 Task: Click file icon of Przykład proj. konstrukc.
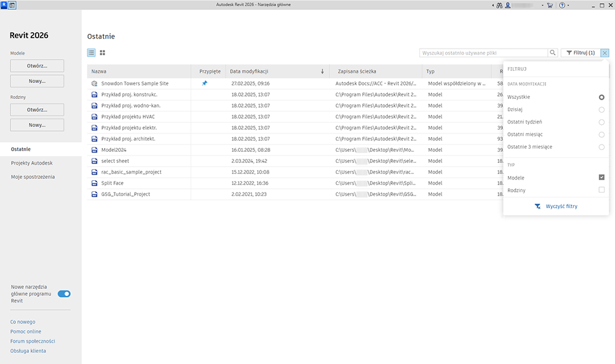(x=94, y=95)
